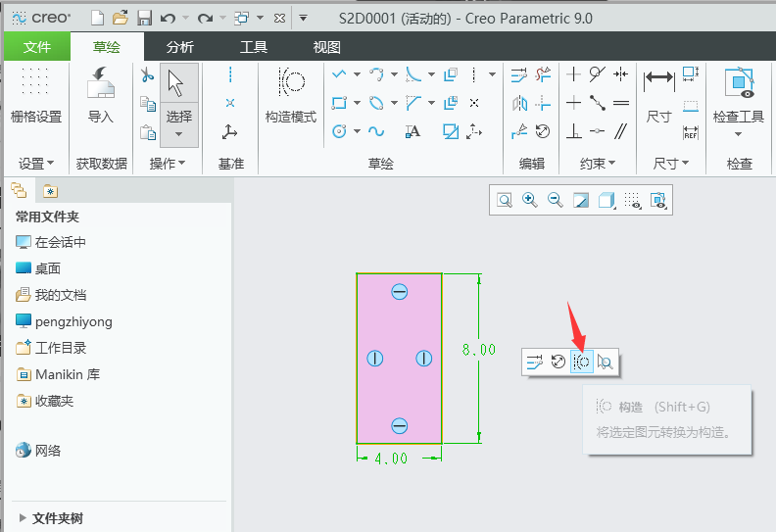The image size is (776, 532).
Task: Open the rectangle tool dropdown
Action: point(357,103)
